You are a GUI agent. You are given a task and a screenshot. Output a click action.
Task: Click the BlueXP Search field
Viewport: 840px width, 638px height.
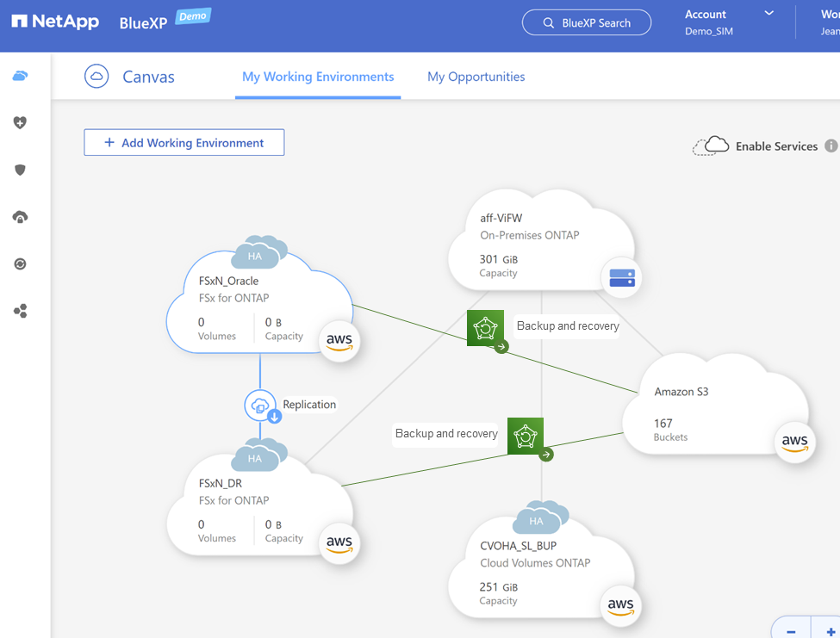point(586,23)
